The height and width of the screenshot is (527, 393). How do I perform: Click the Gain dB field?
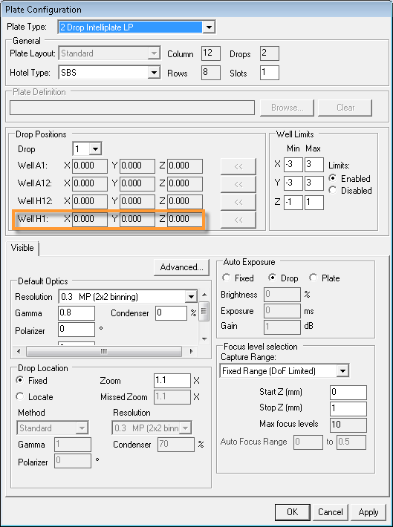(282, 327)
